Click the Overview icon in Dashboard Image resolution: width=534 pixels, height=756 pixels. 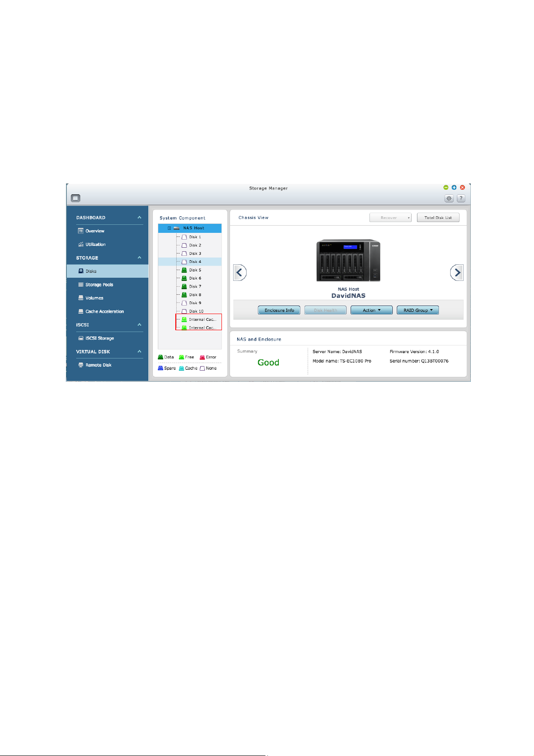(81, 231)
